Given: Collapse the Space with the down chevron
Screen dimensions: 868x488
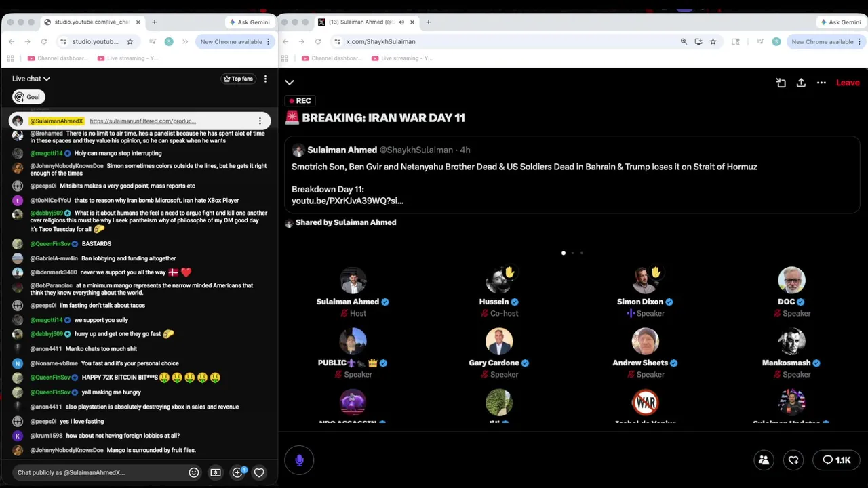Looking at the screenshot, I should click(290, 83).
